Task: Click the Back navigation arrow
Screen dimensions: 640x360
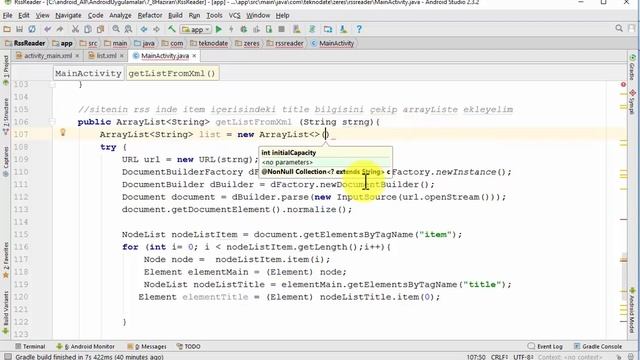Action: [144, 29]
